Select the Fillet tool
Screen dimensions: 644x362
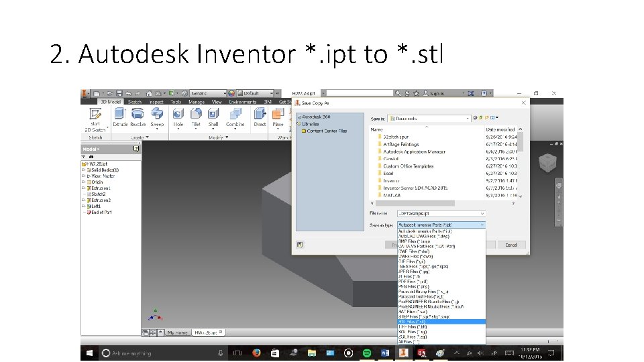pyautogui.click(x=196, y=117)
